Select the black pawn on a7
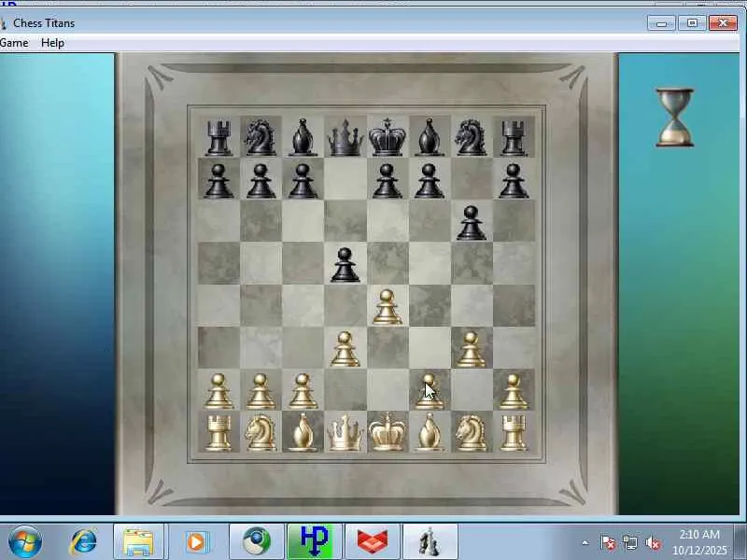Viewport: 747px width, 560px height. pyautogui.click(x=218, y=181)
